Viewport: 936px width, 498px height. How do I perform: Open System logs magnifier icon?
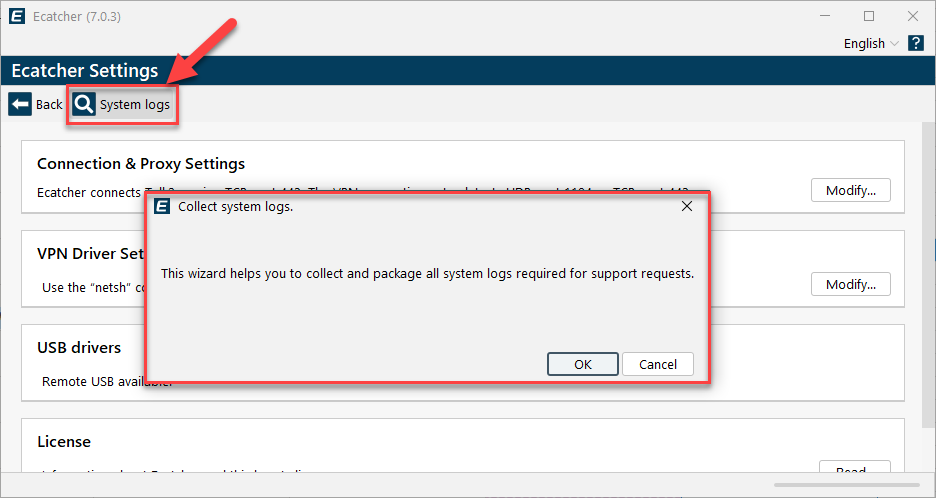tap(84, 104)
